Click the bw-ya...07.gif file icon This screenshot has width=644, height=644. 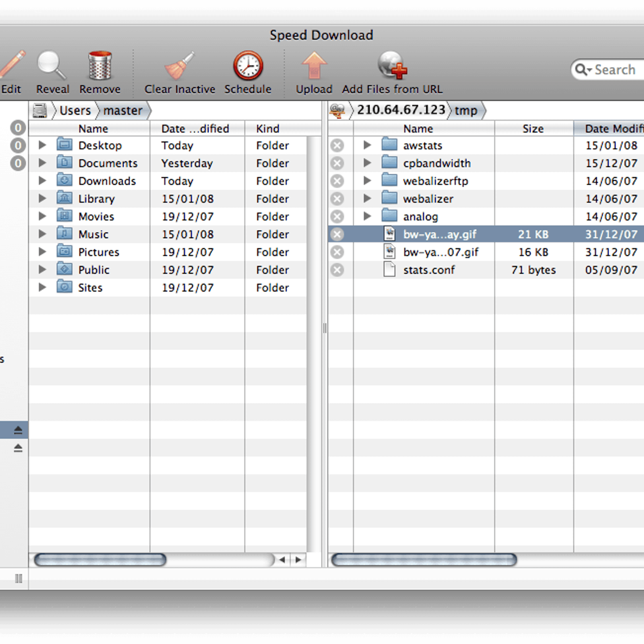point(390,252)
